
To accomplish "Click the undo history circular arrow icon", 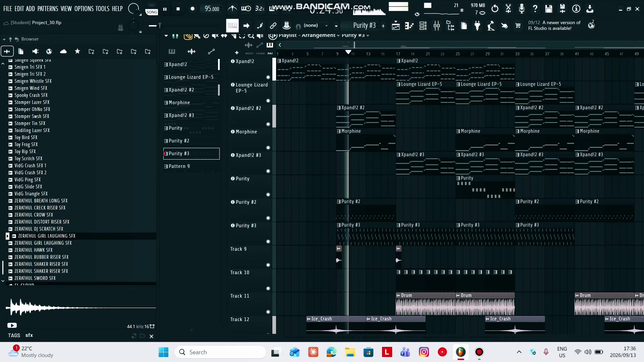I will (495, 9).
